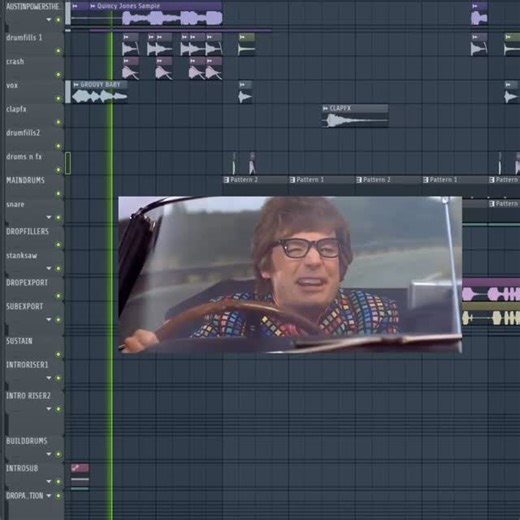Expand the SUBEXPORT track arrow
The width and height of the screenshot is (520, 520).
pos(49,320)
